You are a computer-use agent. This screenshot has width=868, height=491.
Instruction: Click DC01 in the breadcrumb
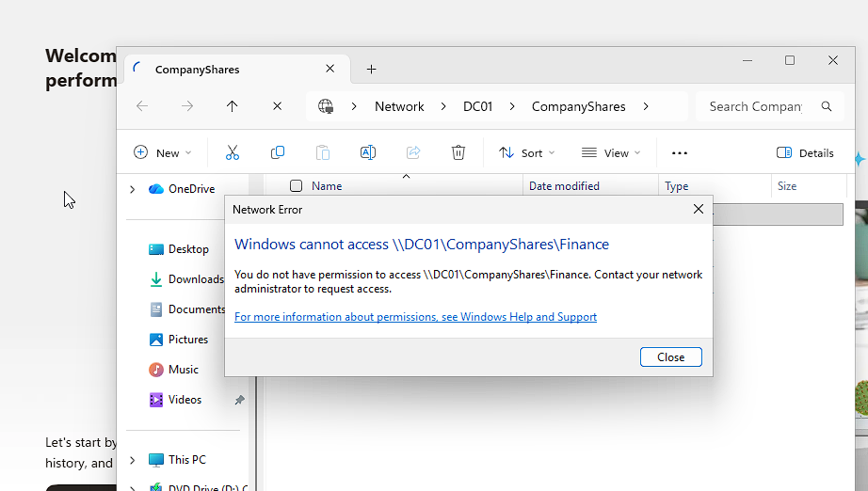pyautogui.click(x=477, y=106)
